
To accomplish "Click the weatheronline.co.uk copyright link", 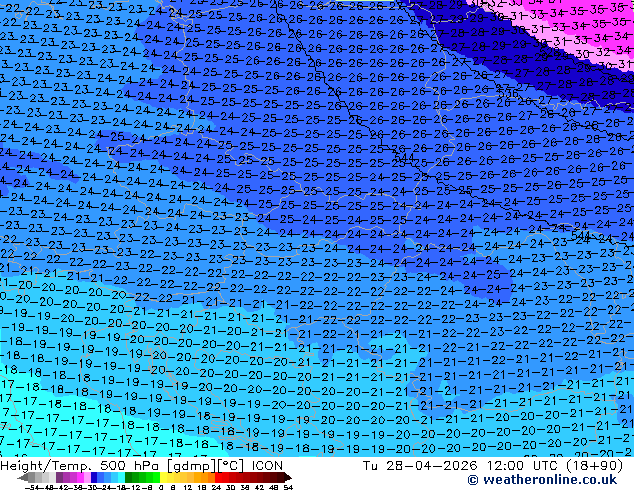I will tap(542, 480).
